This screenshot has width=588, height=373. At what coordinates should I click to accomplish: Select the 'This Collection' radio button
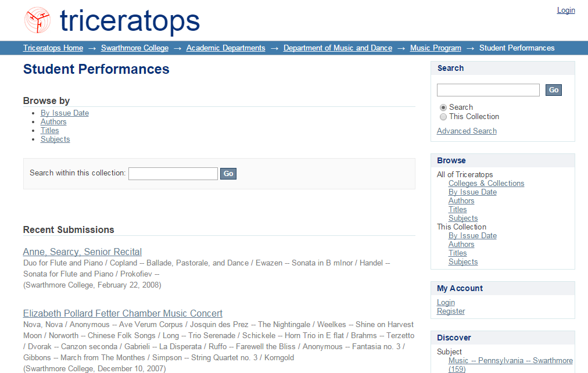[x=443, y=117]
